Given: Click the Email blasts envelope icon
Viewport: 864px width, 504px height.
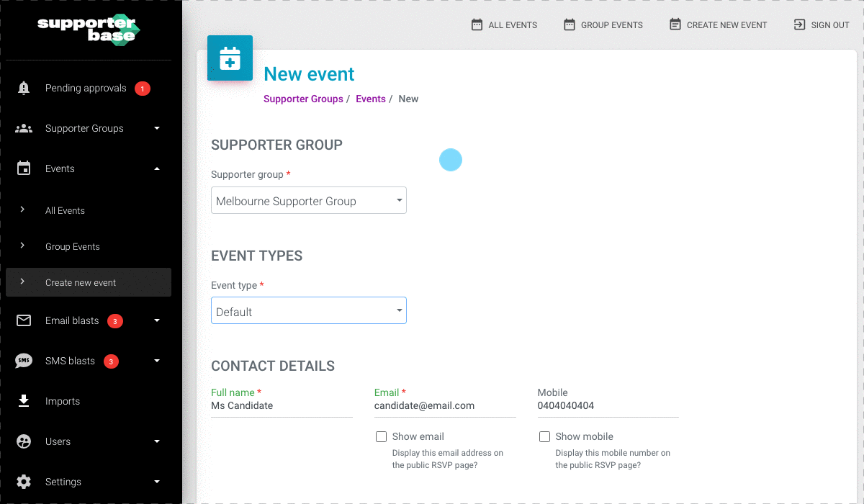Looking at the screenshot, I should pyautogui.click(x=24, y=320).
